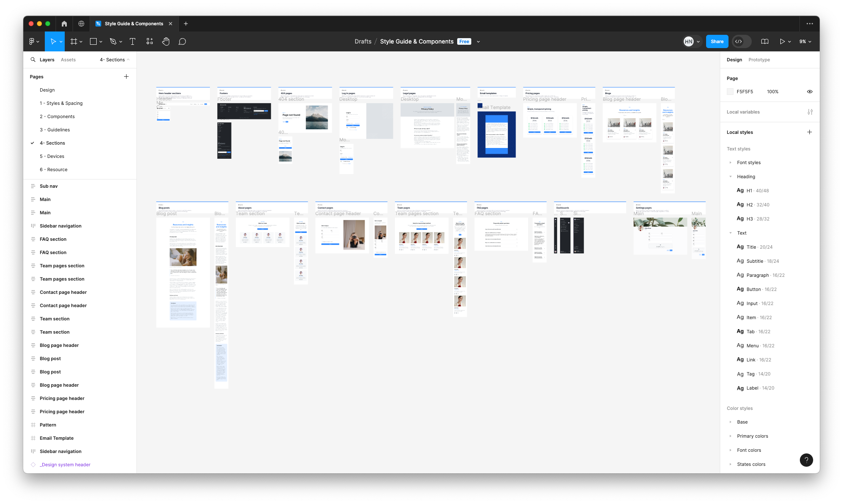Click the Present play button

[x=782, y=41]
